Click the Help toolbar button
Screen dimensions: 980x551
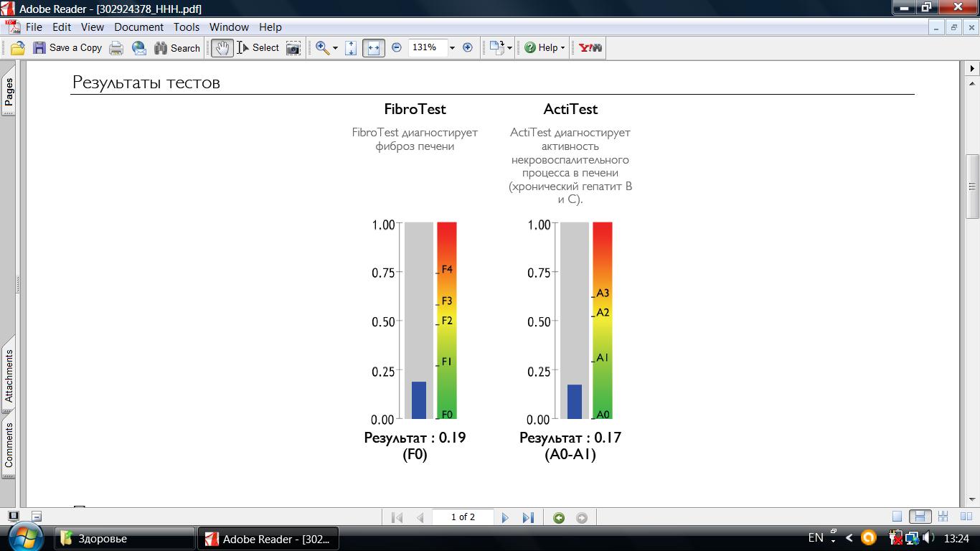click(x=542, y=48)
